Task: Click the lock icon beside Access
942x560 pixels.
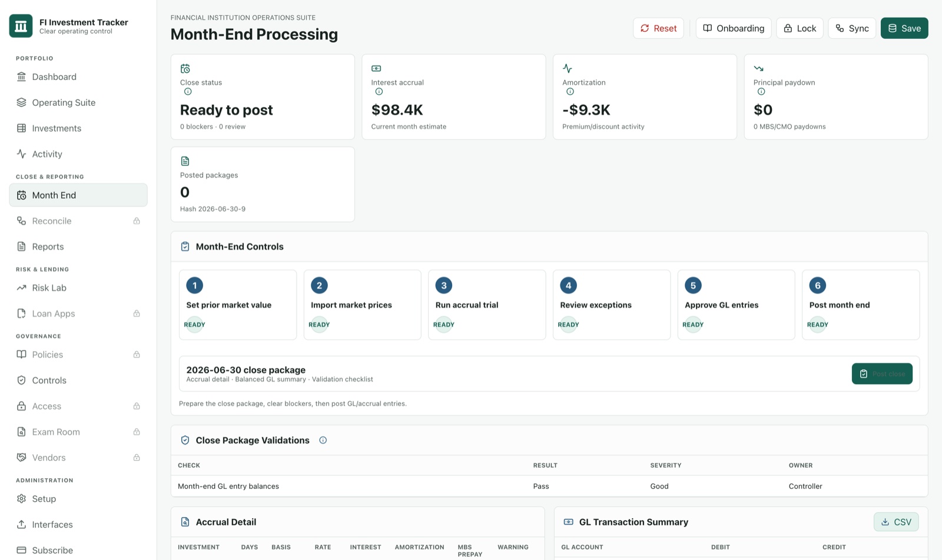Action: click(x=137, y=406)
